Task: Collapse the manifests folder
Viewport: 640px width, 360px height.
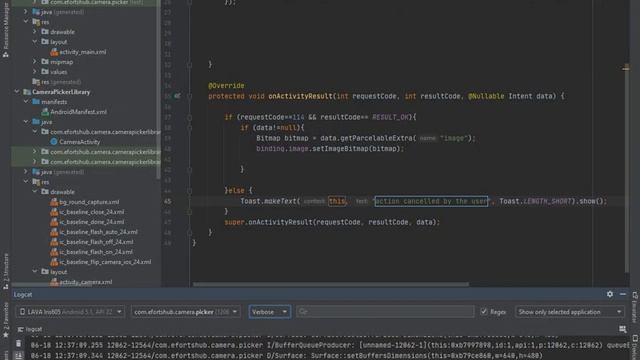Action: point(26,102)
